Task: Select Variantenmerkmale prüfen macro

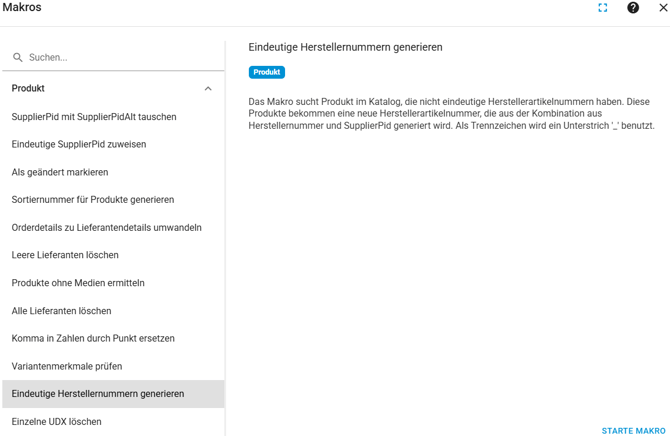Action: click(x=67, y=366)
